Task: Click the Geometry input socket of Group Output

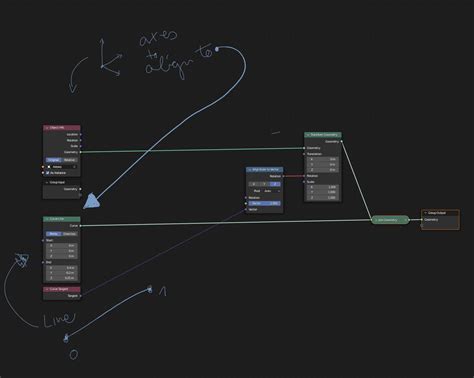Action: point(422,219)
